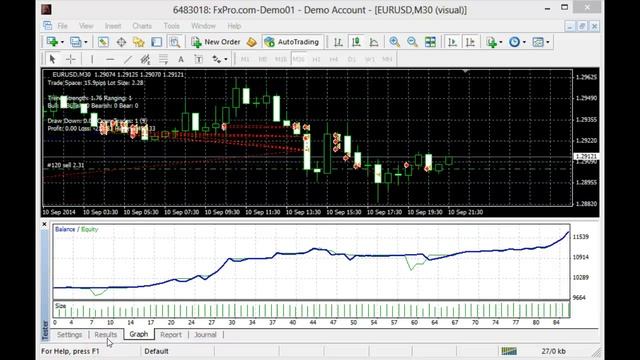Open the Indicators list icon
The height and width of the screenshot is (360, 640).
(491, 42)
